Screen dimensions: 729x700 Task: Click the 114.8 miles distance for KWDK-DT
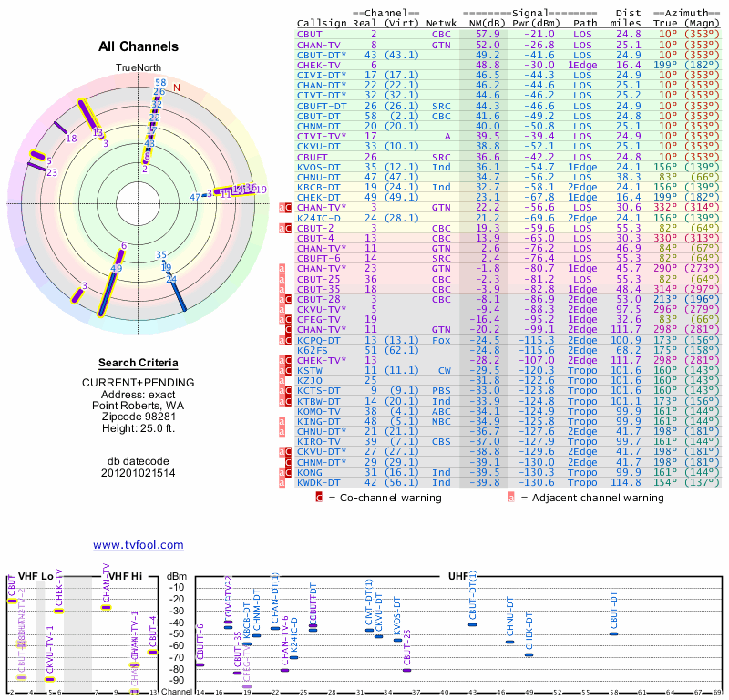coord(626,483)
